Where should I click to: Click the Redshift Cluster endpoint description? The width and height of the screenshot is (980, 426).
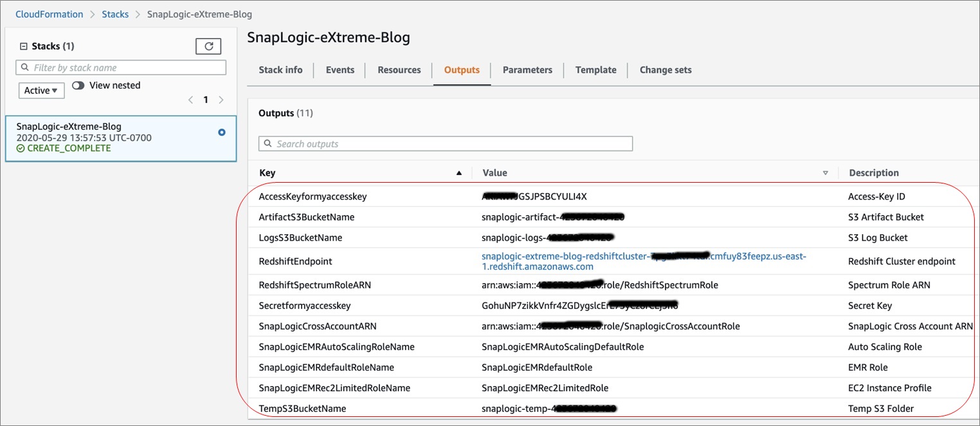click(902, 261)
